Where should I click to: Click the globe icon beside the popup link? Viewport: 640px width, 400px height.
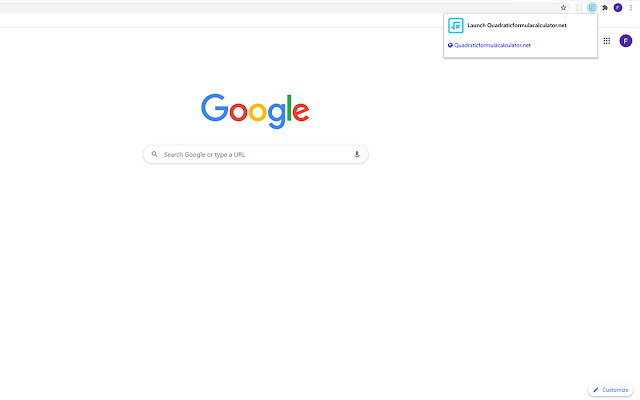tap(450, 45)
